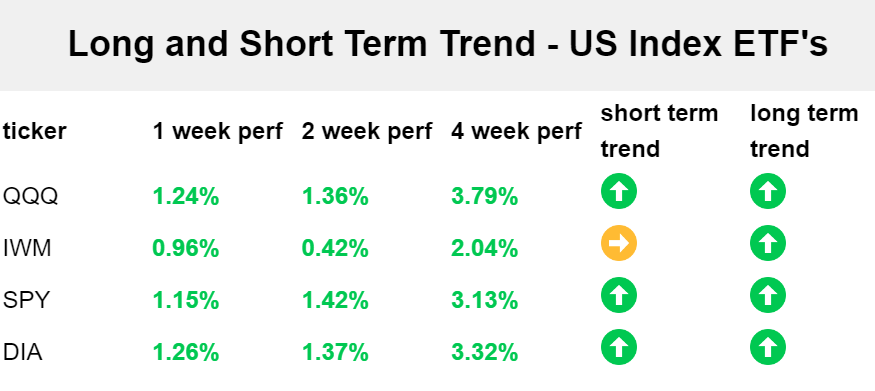Click DIA long term trend up arrow

click(768, 347)
